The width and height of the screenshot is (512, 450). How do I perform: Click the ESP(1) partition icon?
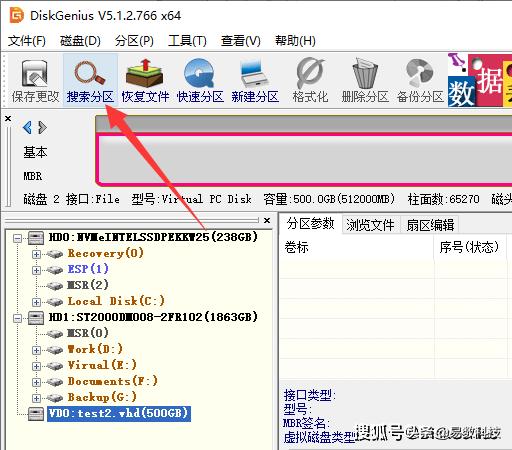click(x=55, y=270)
